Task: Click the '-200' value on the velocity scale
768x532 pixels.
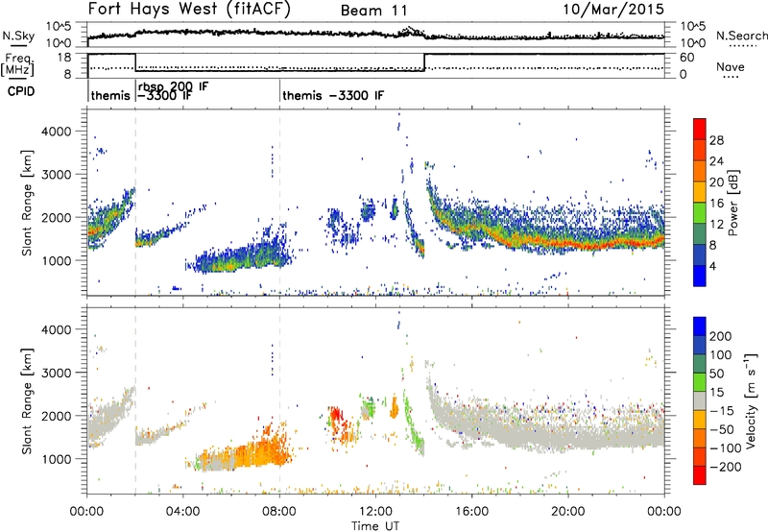Action: [x=726, y=467]
